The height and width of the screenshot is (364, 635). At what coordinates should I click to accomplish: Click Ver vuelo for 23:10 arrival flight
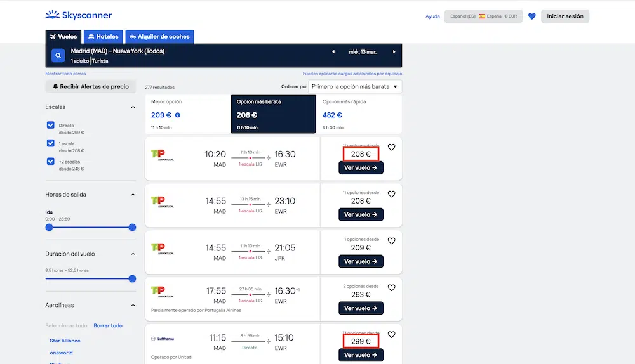pyautogui.click(x=361, y=215)
